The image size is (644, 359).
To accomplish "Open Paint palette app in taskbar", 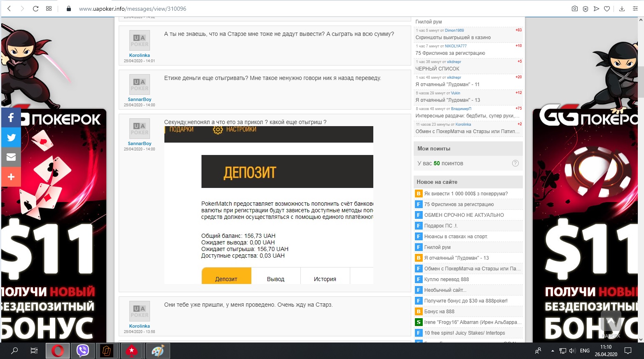I will tap(157, 351).
